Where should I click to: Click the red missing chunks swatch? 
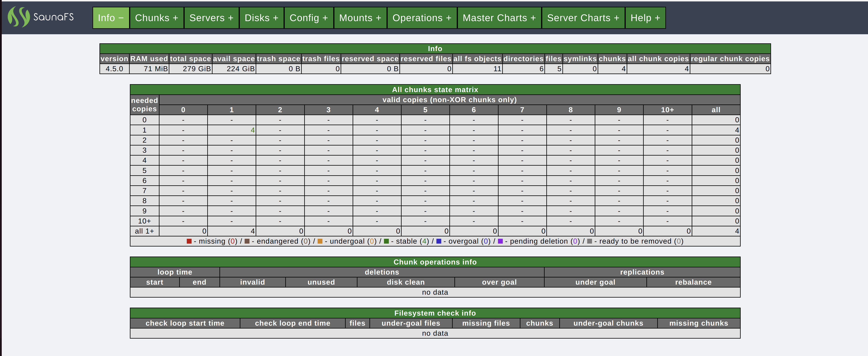189,241
